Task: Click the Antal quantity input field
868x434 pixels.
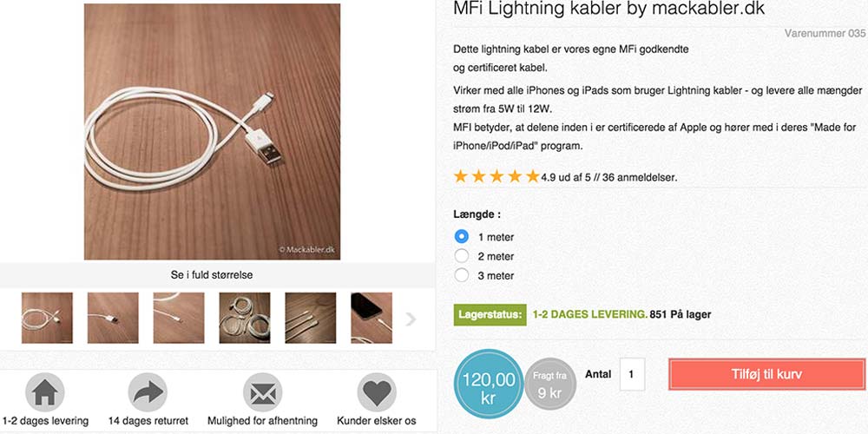Action: [x=632, y=375]
